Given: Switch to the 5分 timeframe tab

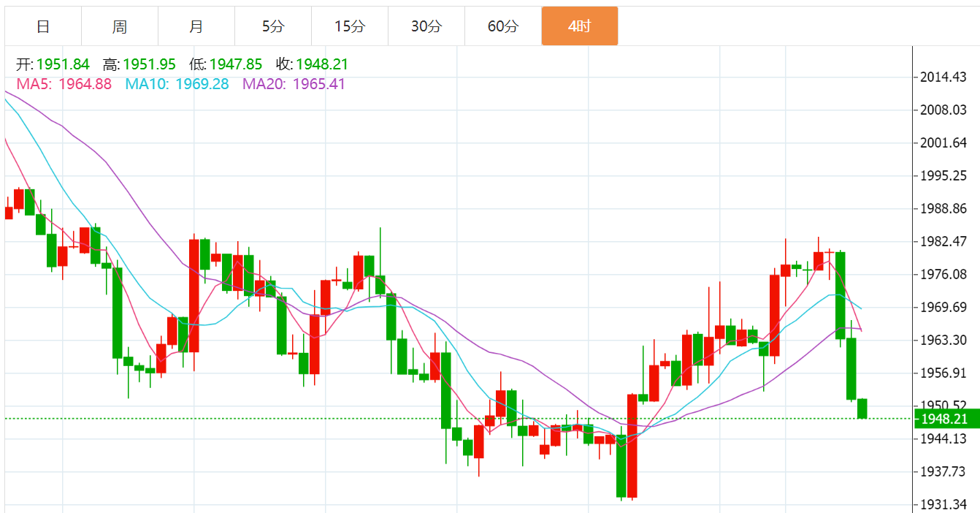Looking at the screenshot, I should [273, 26].
